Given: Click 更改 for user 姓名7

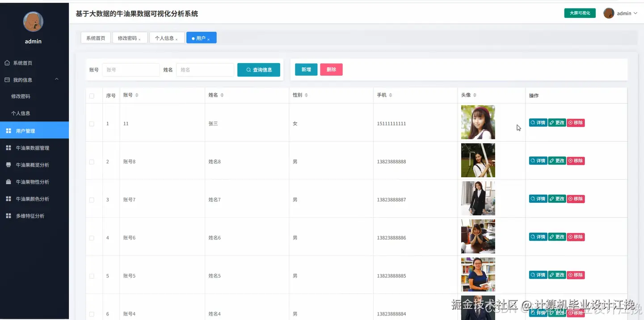Looking at the screenshot, I should coord(557,199).
